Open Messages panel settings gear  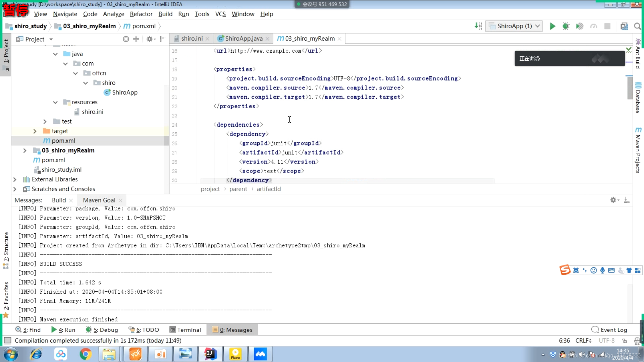614,200
